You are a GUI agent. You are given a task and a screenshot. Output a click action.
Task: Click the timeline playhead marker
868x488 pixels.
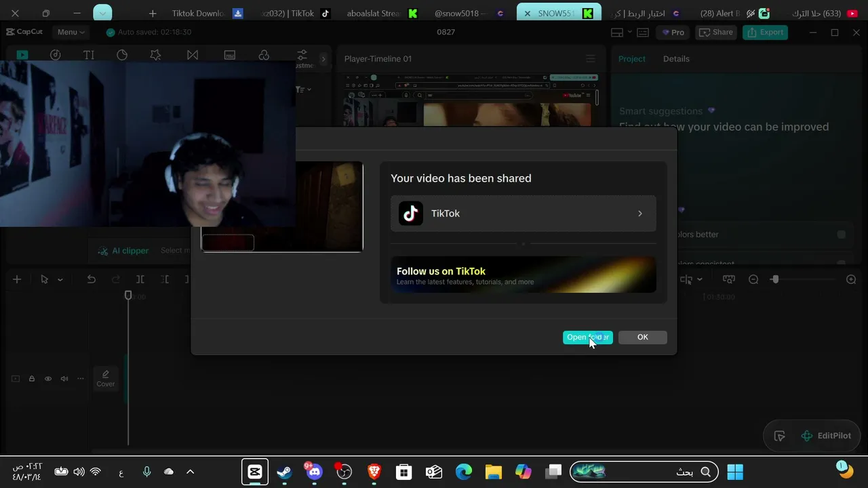coord(128,296)
